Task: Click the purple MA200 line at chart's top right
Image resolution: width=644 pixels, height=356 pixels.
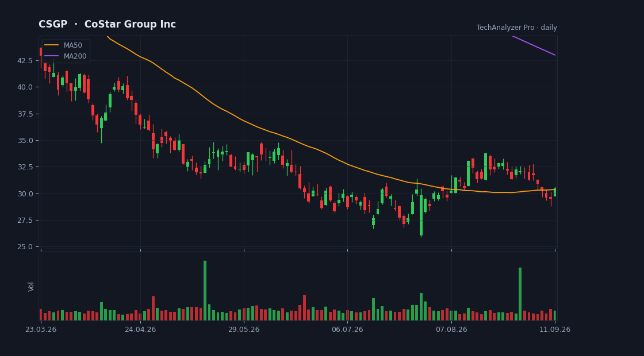Action: pos(534,45)
